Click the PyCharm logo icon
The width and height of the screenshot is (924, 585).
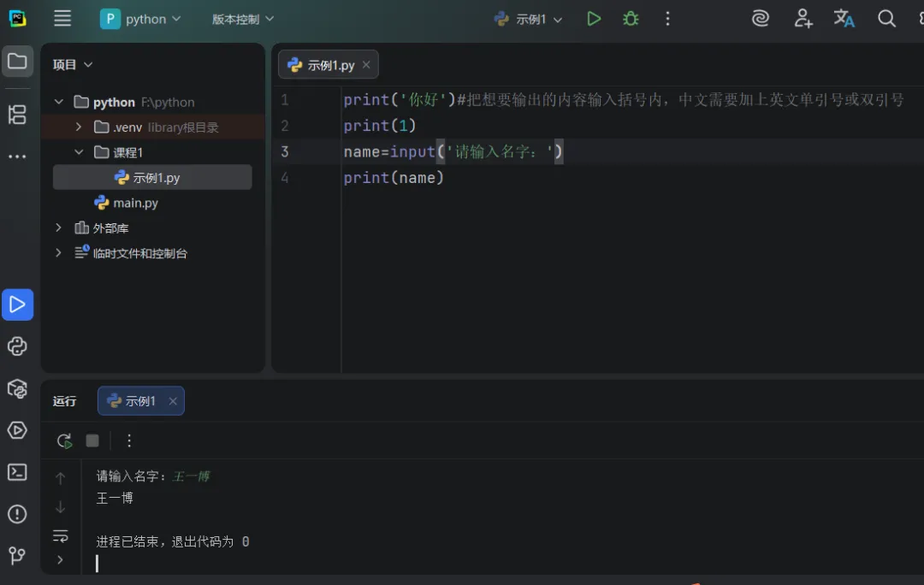point(18,18)
